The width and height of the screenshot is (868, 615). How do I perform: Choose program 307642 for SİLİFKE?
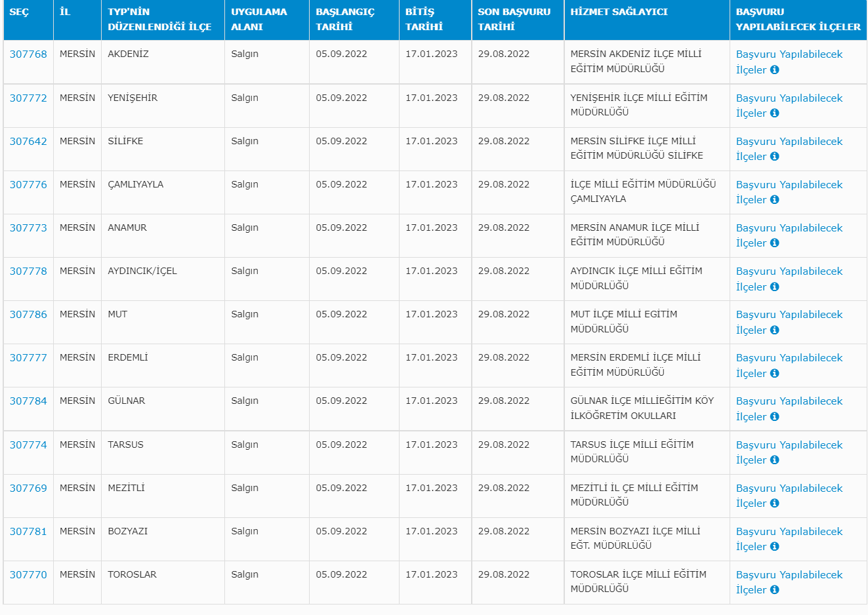point(28,142)
